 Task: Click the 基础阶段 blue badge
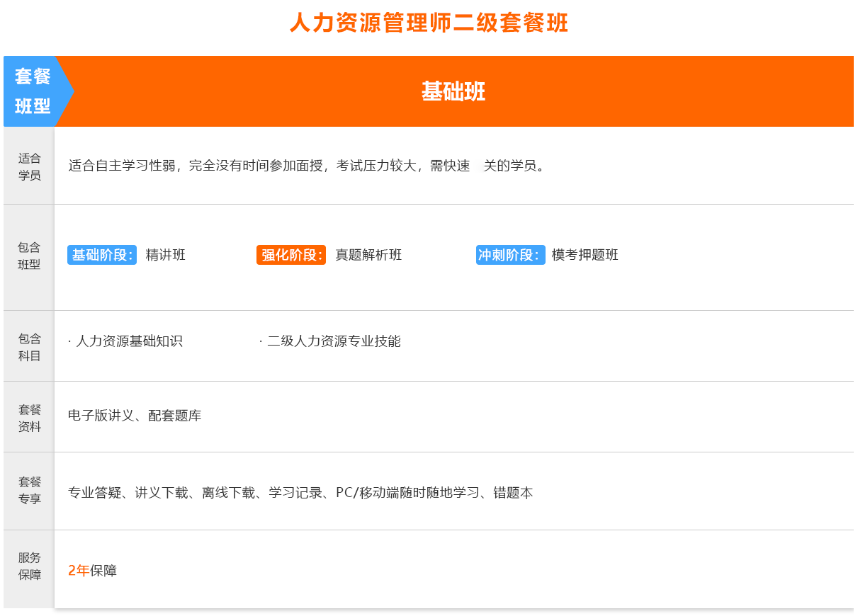coord(102,255)
